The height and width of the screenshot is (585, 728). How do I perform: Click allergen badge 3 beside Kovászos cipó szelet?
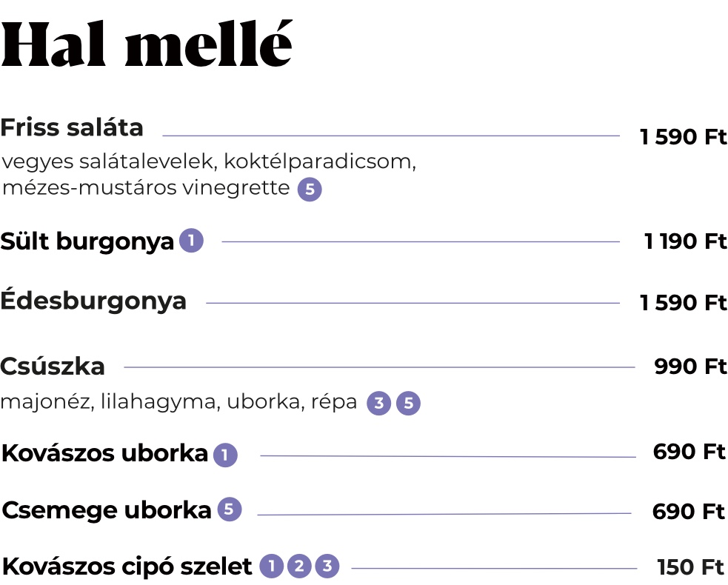(327, 566)
